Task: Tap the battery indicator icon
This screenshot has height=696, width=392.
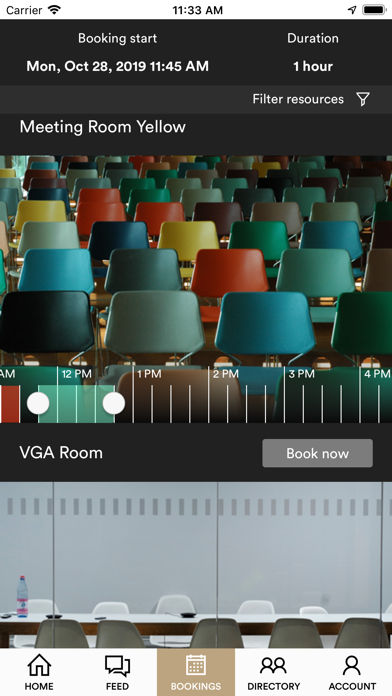Action: click(374, 10)
